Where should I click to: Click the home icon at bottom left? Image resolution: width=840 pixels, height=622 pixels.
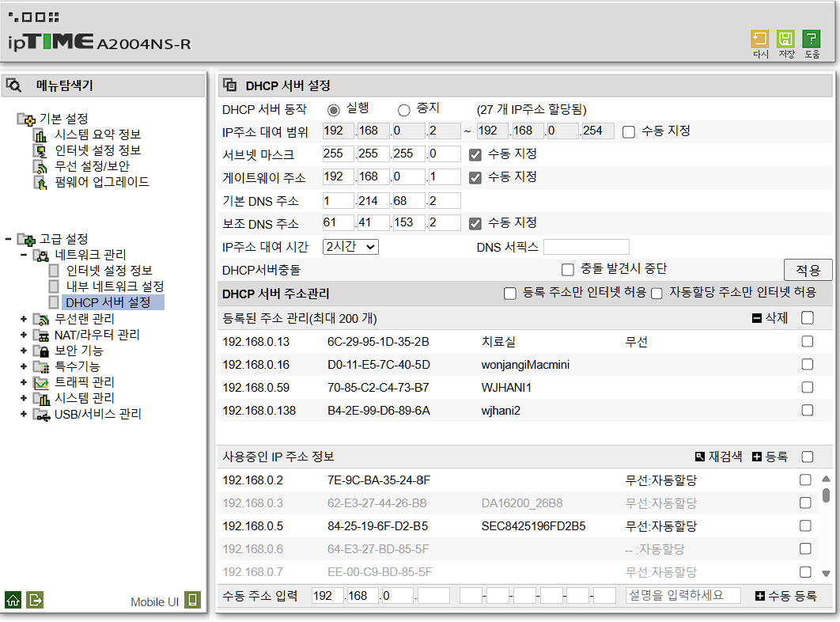(x=13, y=600)
